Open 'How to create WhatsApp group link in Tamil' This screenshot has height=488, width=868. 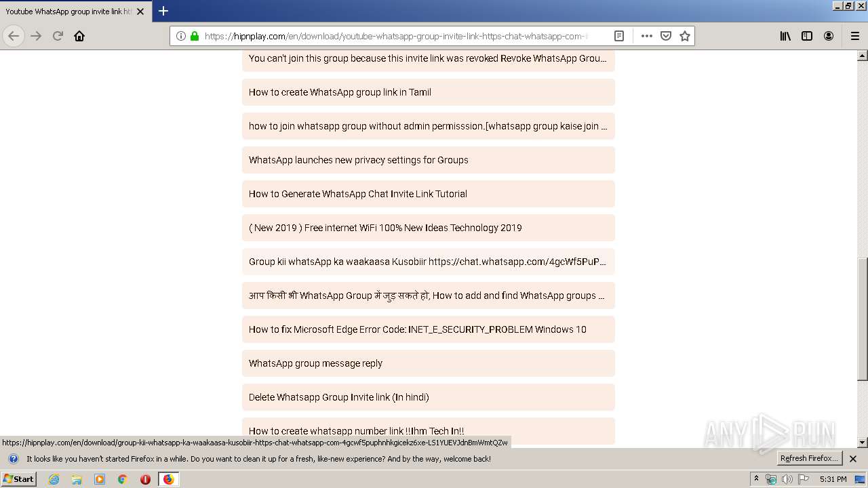tap(429, 92)
